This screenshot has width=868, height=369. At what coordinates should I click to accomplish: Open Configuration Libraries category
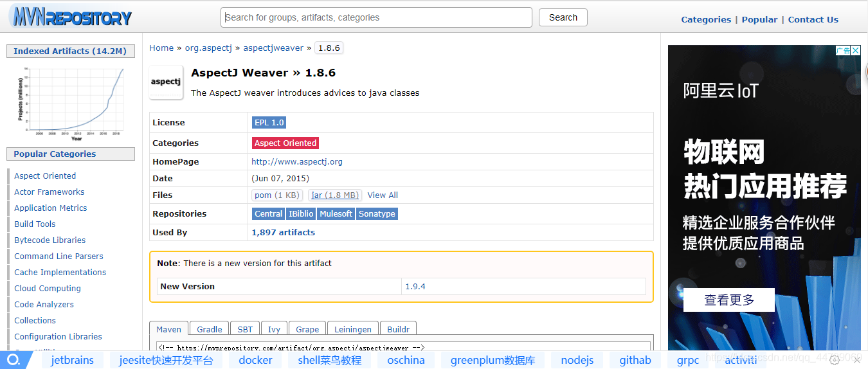59,336
